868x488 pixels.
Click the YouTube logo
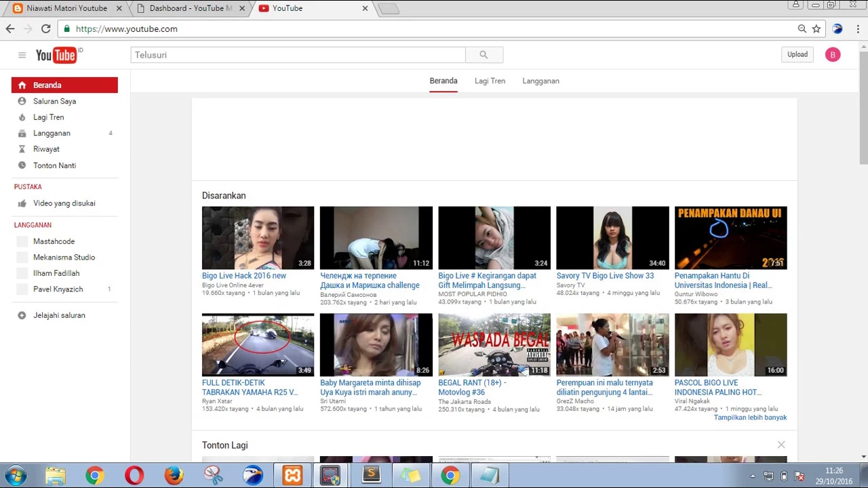[x=58, y=55]
